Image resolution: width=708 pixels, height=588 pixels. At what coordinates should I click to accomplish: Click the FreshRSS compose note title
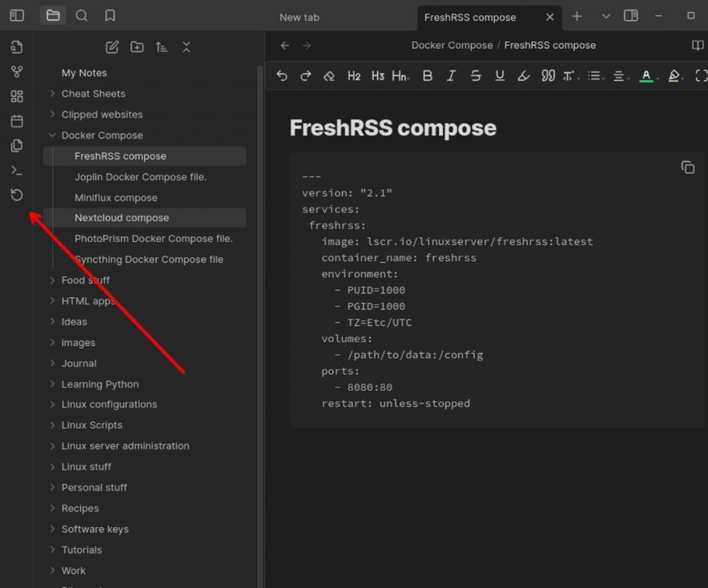coord(393,128)
